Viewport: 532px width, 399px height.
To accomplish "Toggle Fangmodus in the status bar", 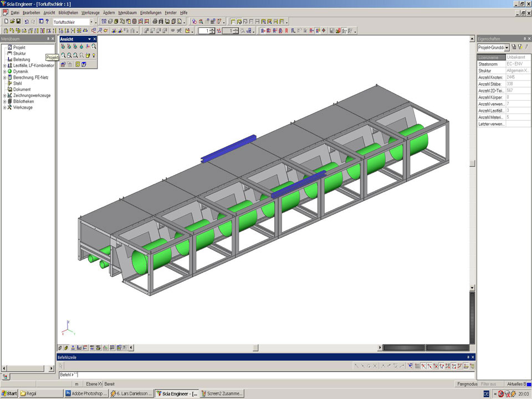I will pos(467,383).
